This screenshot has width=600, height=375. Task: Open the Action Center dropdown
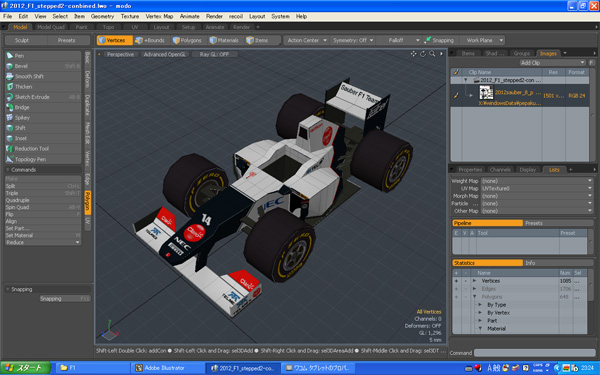307,40
